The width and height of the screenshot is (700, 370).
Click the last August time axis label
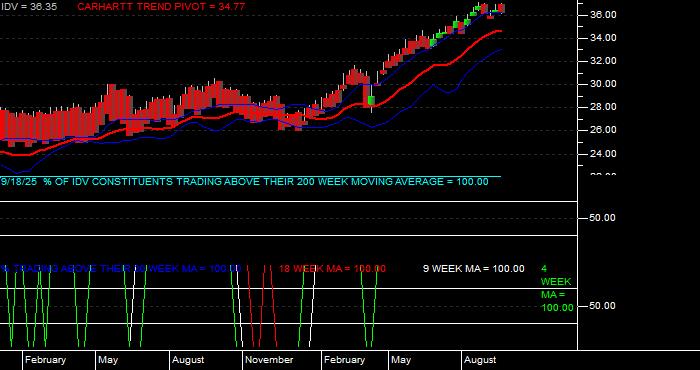pyautogui.click(x=480, y=360)
